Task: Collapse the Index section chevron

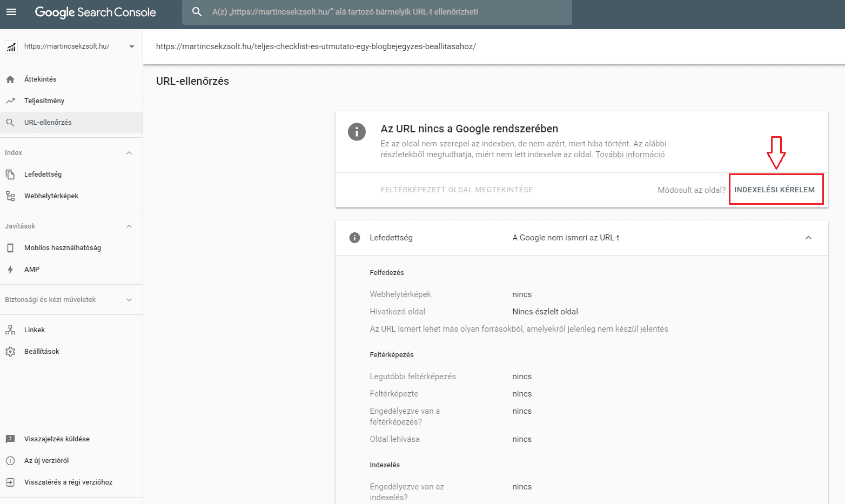Action: 129,153
